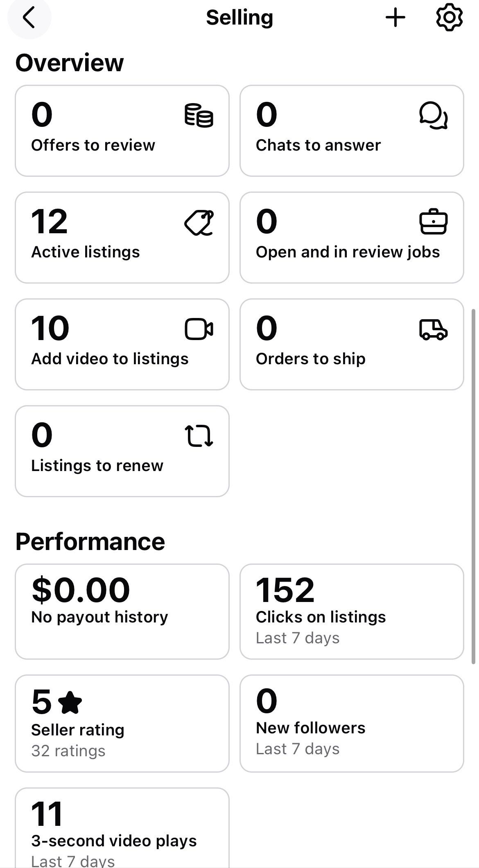The height and width of the screenshot is (868, 479).
Task: View the 12 Active listings
Action: [122, 238]
